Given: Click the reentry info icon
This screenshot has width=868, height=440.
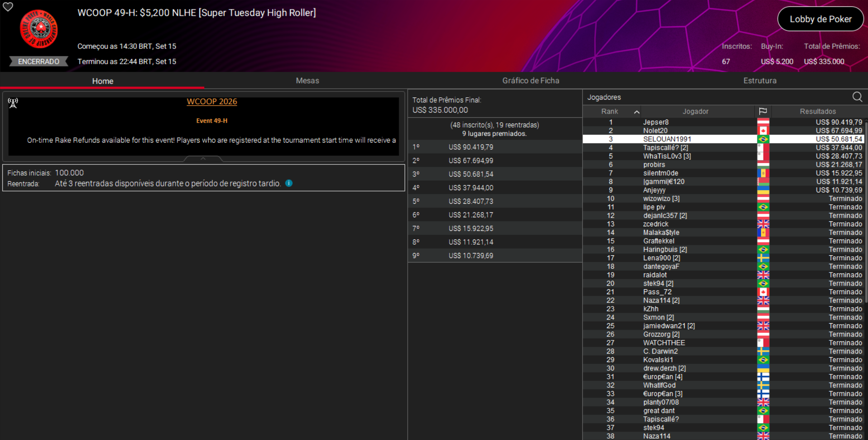Looking at the screenshot, I should point(289,183).
